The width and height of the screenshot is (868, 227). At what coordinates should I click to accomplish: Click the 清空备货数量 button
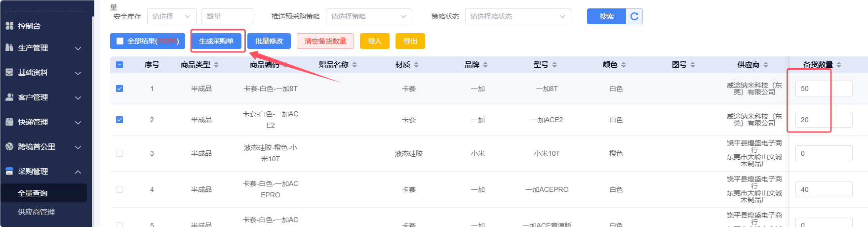(x=325, y=41)
